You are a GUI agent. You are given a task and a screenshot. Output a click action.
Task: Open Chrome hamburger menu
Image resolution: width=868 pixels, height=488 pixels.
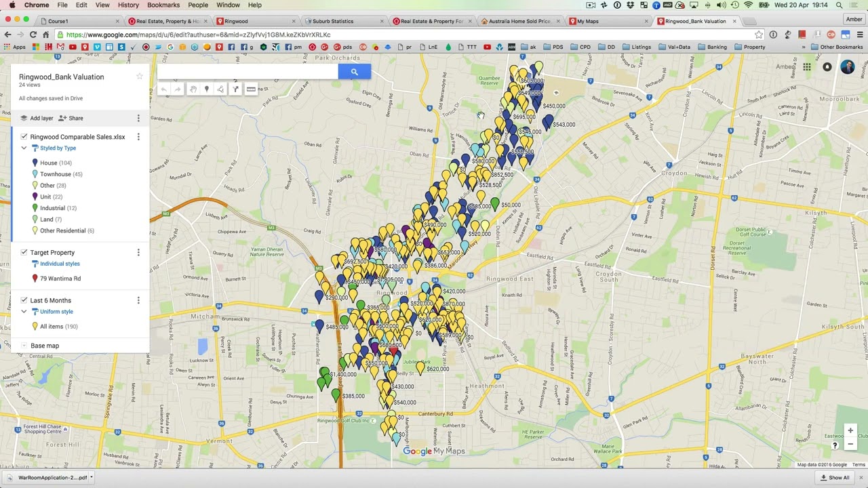point(860,35)
